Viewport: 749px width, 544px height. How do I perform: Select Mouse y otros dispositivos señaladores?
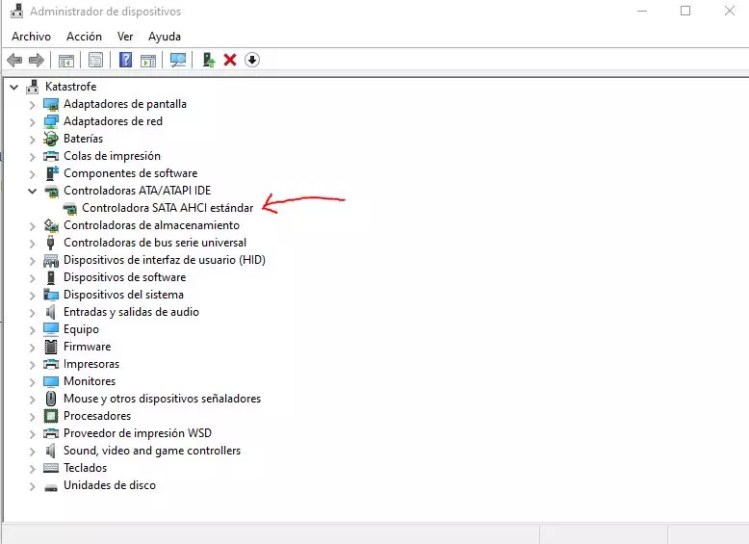[162, 398]
